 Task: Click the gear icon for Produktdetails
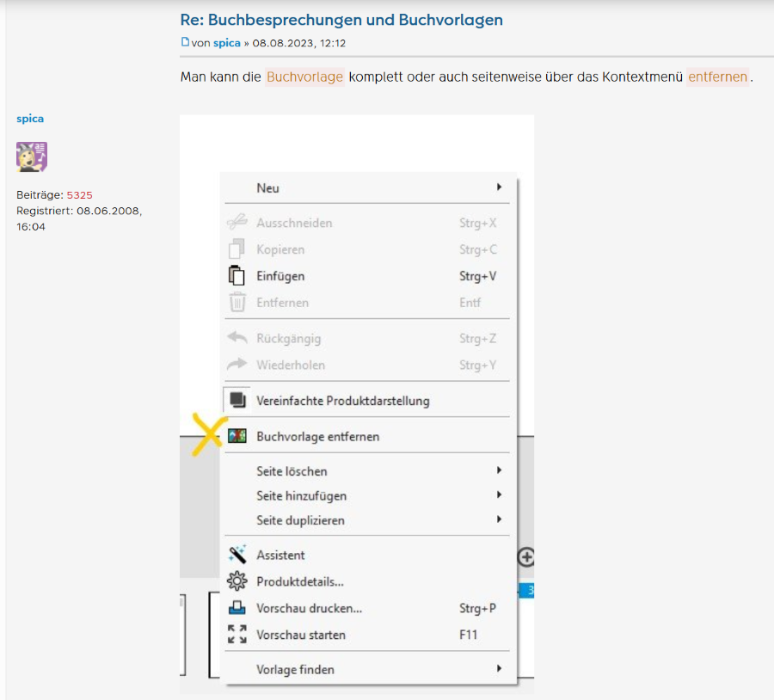click(236, 582)
